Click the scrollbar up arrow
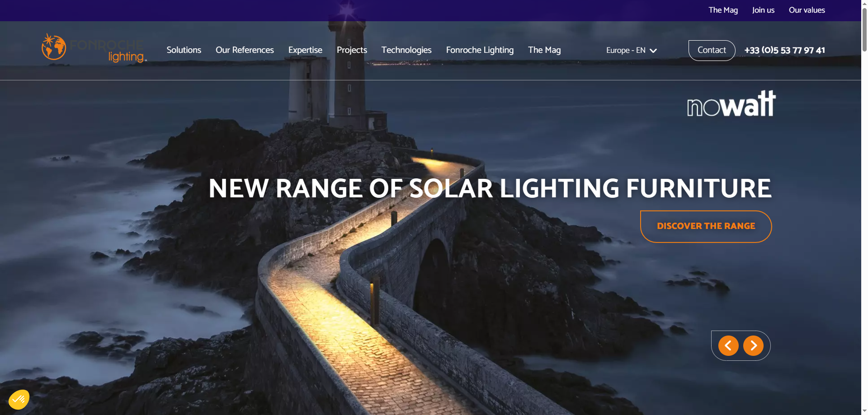The width and height of the screenshot is (868, 415). click(x=863, y=4)
